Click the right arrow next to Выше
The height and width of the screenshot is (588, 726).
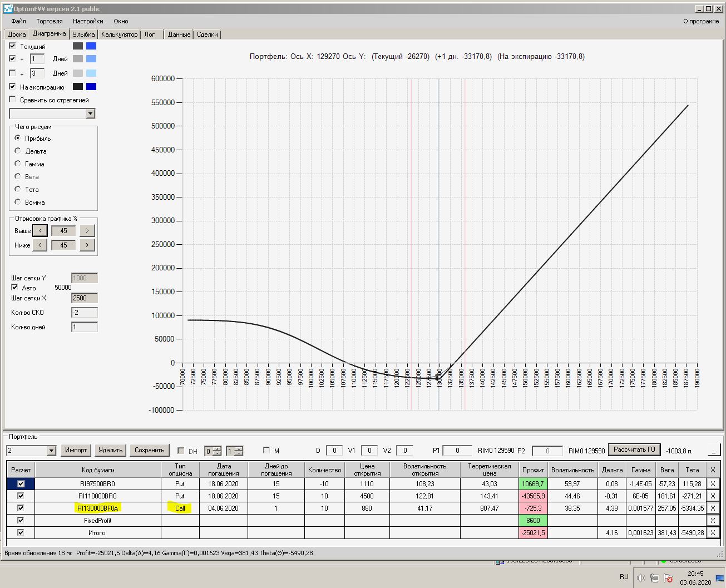(x=87, y=231)
